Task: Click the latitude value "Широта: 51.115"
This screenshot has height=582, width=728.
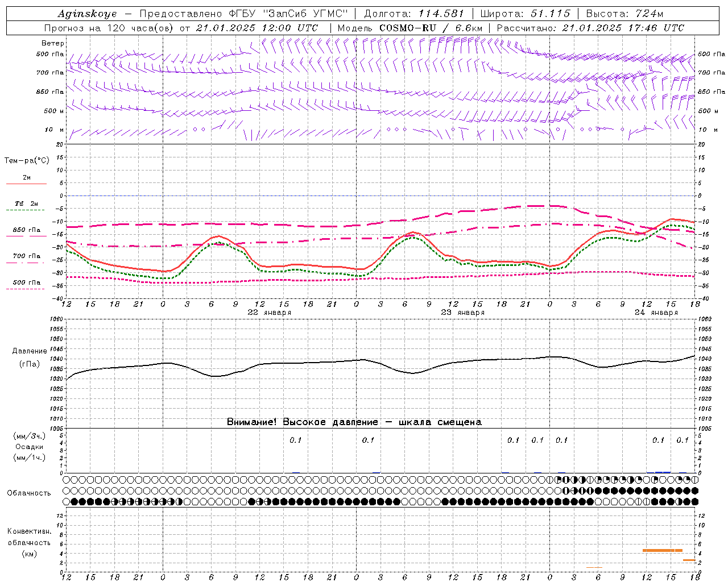Action: coord(525,14)
